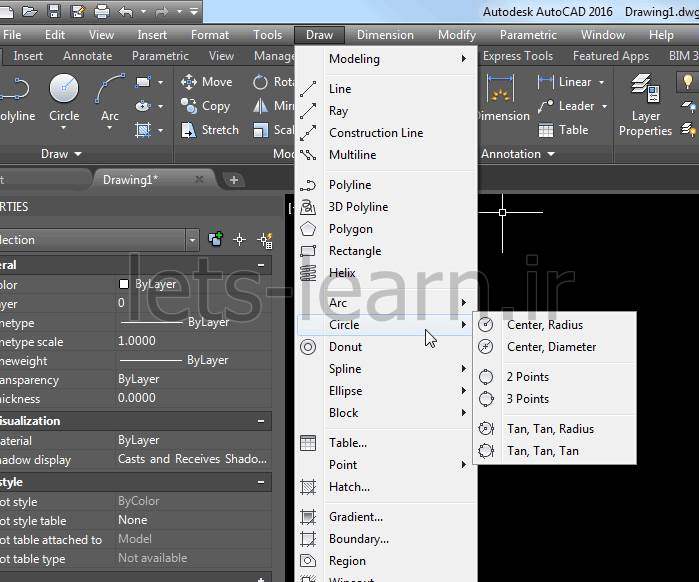699x582 pixels.
Task: Click the Table icon in Annotation panel
Action: 546,130
